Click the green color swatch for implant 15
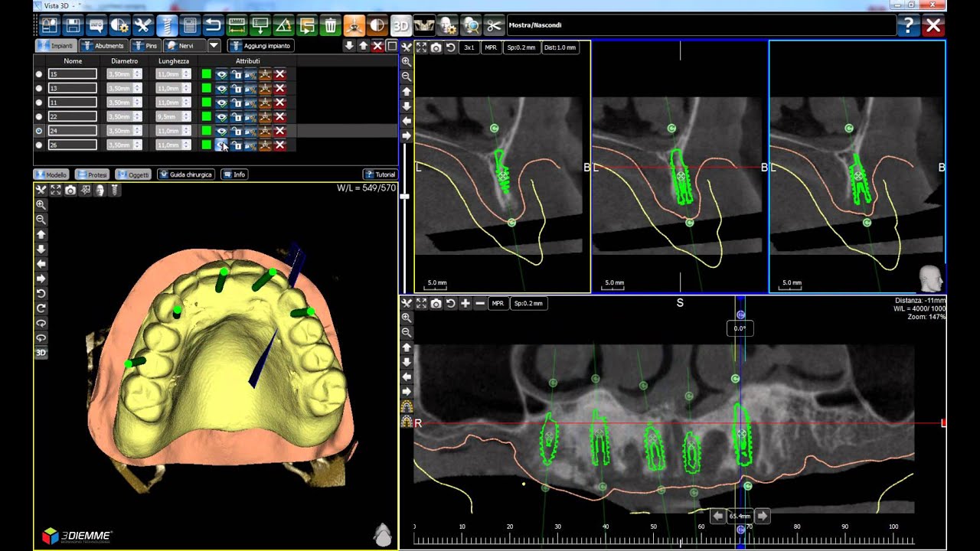980x551 pixels. pyautogui.click(x=207, y=74)
